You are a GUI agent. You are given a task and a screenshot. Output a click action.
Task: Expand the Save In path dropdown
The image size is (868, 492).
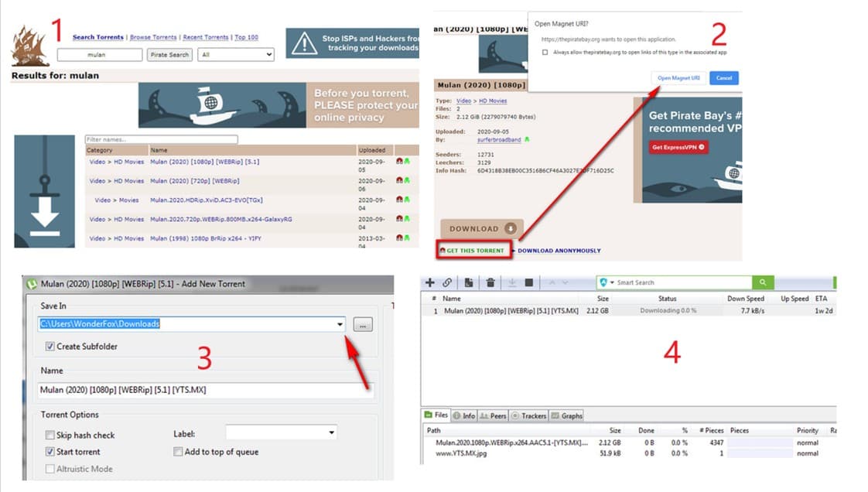point(340,325)
